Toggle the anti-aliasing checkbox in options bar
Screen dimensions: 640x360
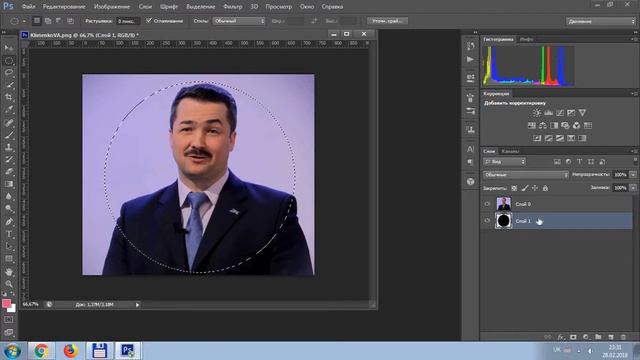pyautogui.click(x=149, y=20)
